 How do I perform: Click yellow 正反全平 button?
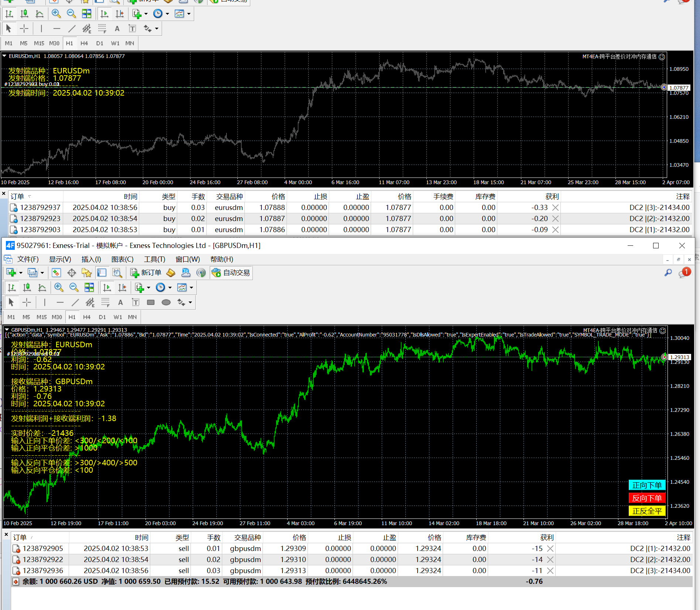pos(647,511)
